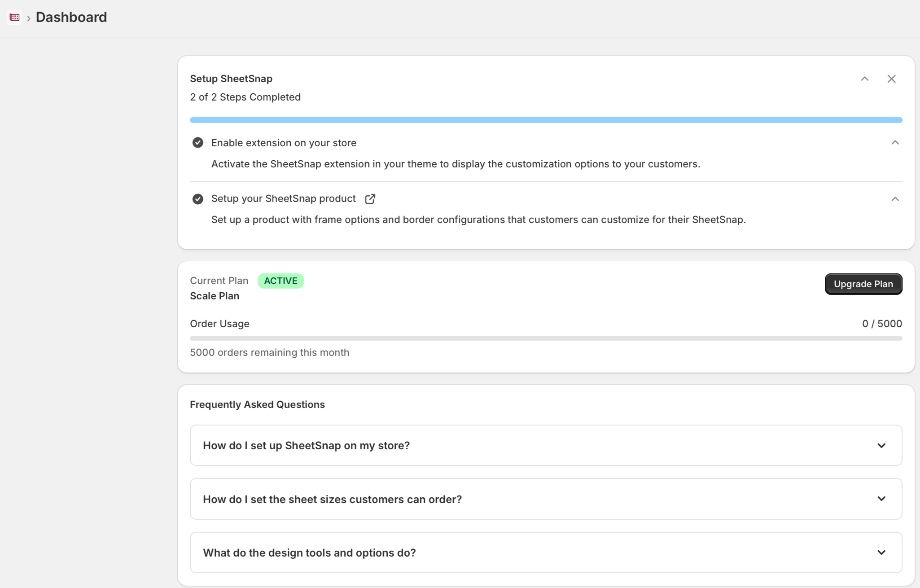Collapse the Setup your SheetSnap product chevron

895,199
